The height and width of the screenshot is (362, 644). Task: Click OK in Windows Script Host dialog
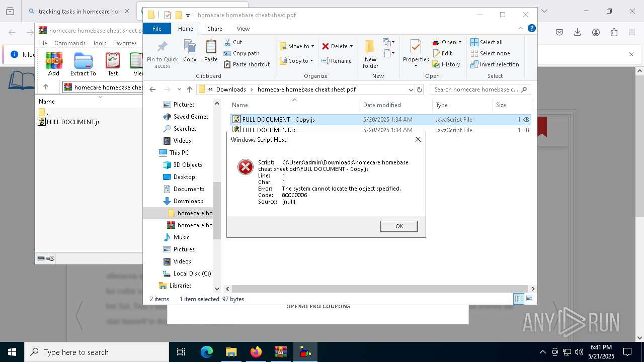tap(399, 226)
